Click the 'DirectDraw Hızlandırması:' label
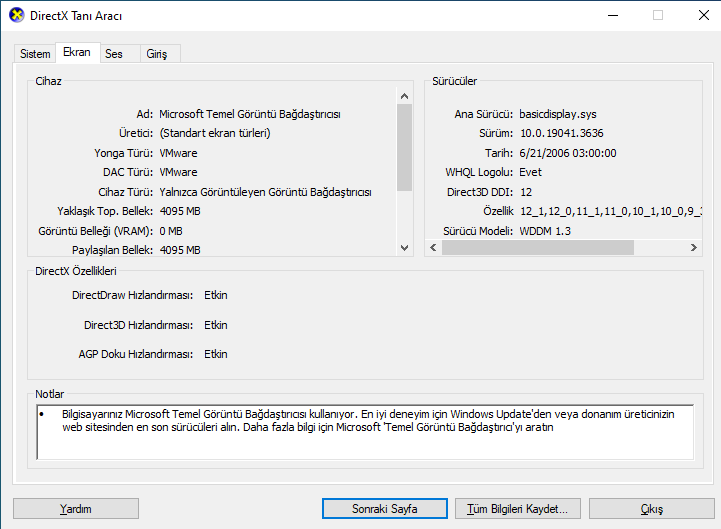This screenshot has height=529, width=721. (x=132, y=295)
